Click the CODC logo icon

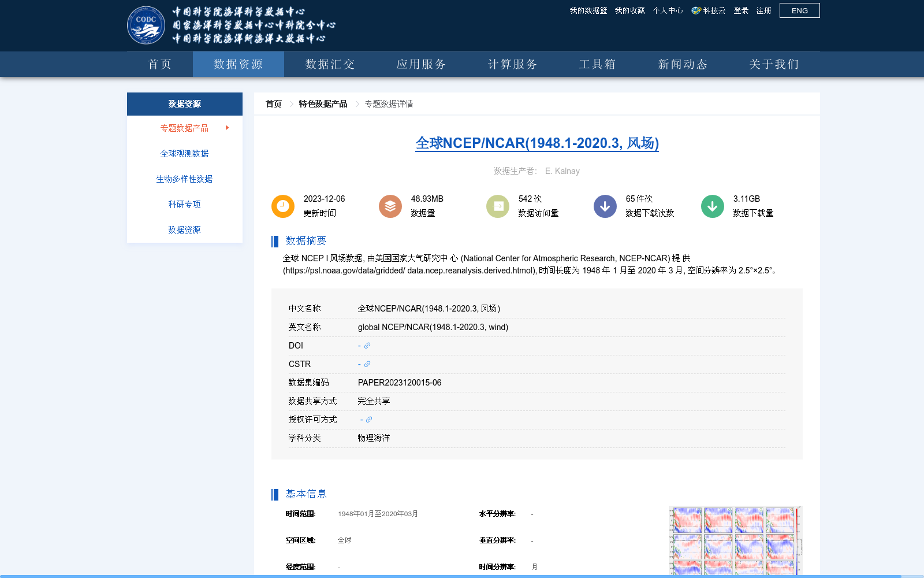click(146, 25)
